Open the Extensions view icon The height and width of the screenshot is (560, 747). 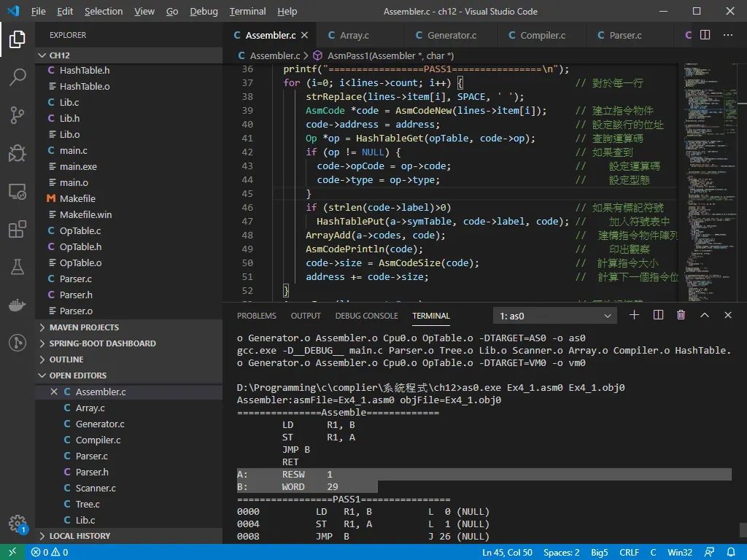pos(18,229)
